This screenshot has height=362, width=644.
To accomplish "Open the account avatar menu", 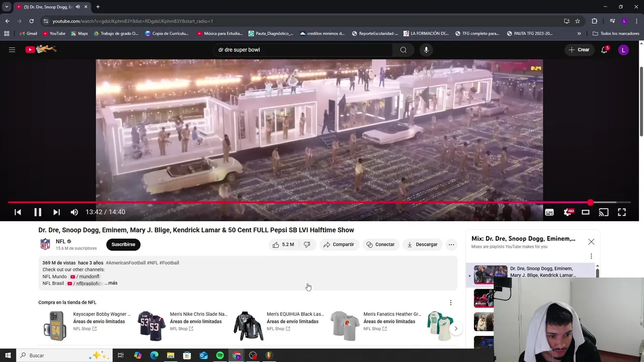I will click(x=623, y=50).
